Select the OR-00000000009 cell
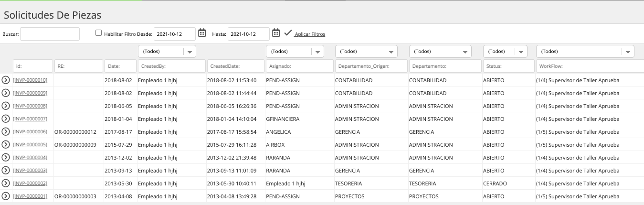Image resolution: width=644 pixels, height=205 pixels. pyautogui.click(x=75, y=145)
